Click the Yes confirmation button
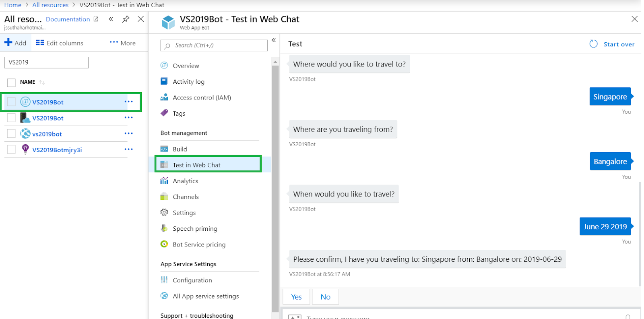Screen dimensions: 644x319 click(x=296, y=297)
